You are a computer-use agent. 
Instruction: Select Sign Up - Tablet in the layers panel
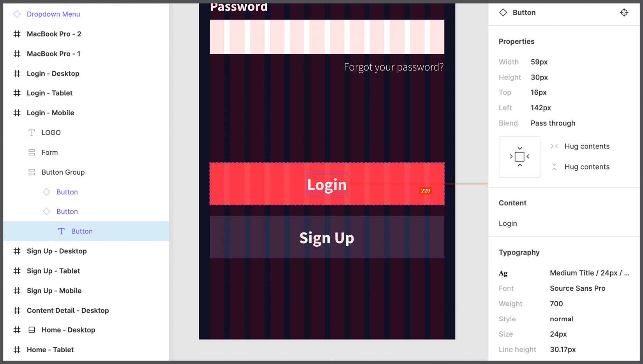[53, 271]
